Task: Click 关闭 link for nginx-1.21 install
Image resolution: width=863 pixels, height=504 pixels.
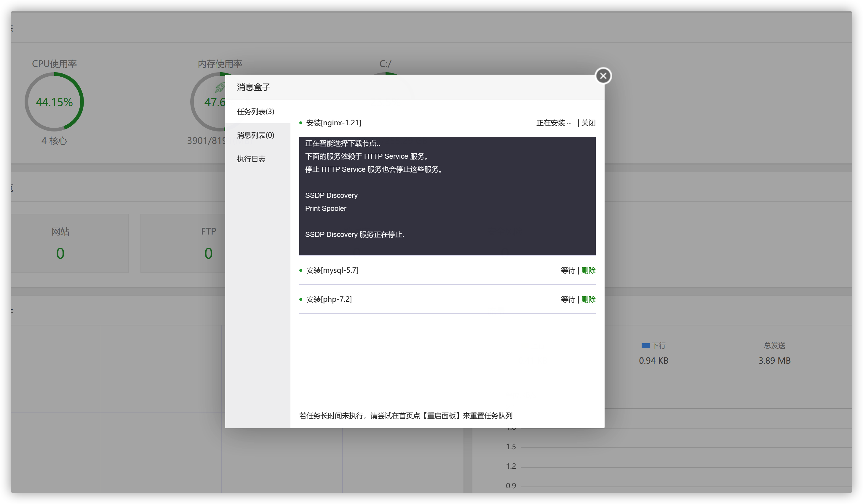Action: pos(588,123)
